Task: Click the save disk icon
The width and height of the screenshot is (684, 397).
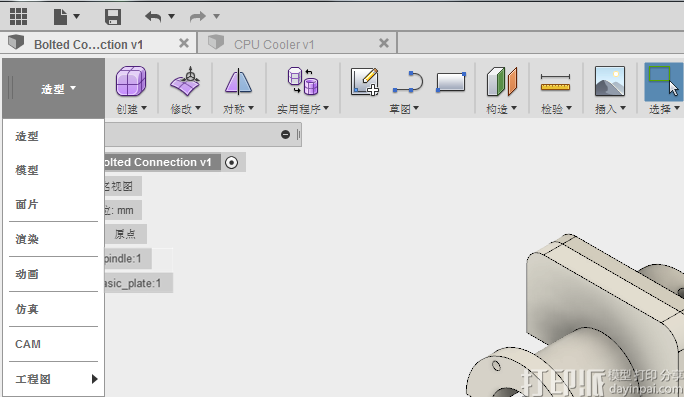Action: [x=113, y=17]
